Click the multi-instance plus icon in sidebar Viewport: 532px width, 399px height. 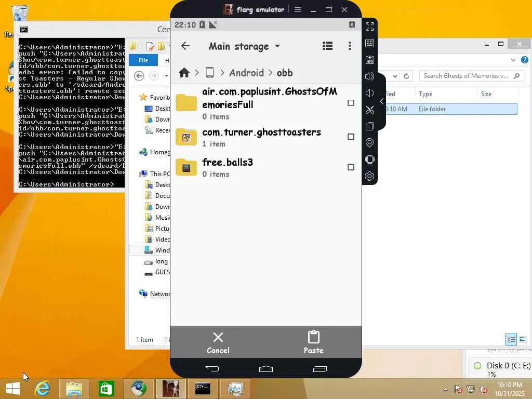[370, 126]
